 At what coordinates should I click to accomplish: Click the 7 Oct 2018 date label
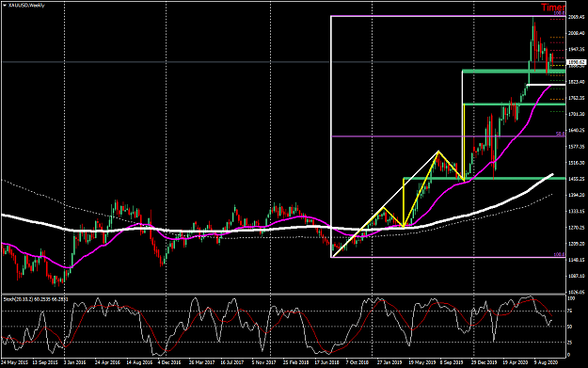pos(358,362)
